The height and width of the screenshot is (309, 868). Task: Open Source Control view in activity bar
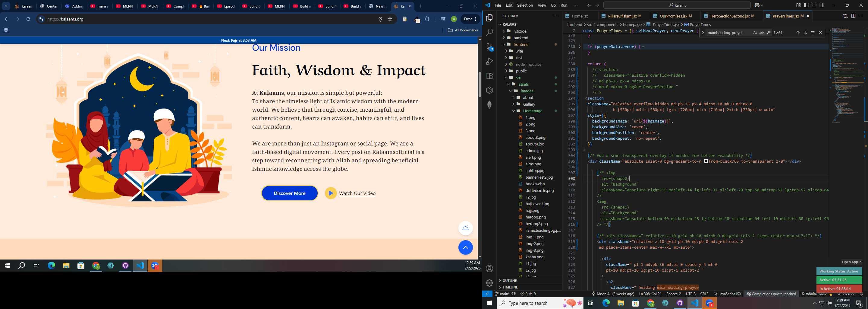[x=489, y=47]
